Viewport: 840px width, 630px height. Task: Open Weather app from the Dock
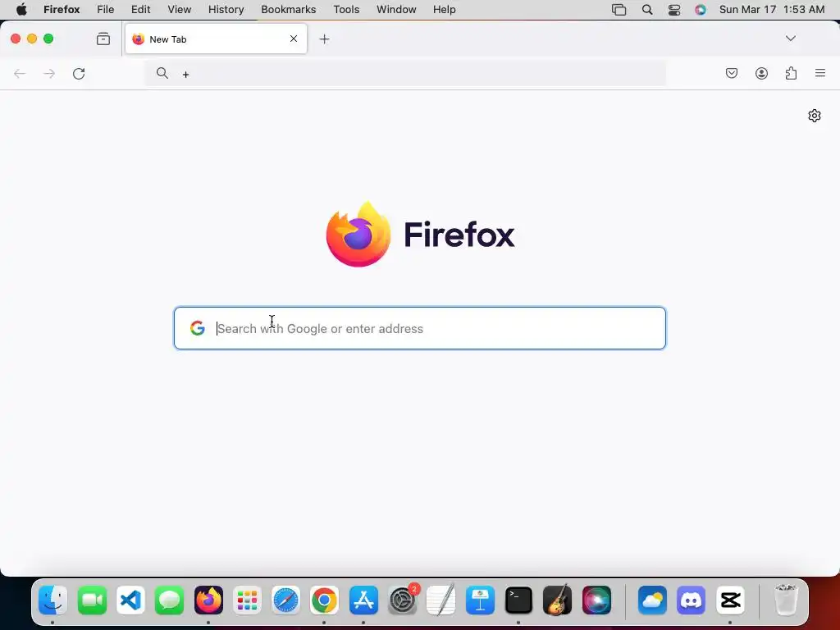(652, 600)
